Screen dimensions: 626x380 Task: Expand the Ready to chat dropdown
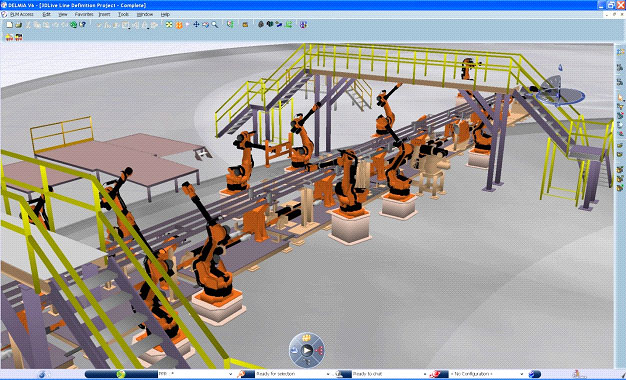click(426, 374)
